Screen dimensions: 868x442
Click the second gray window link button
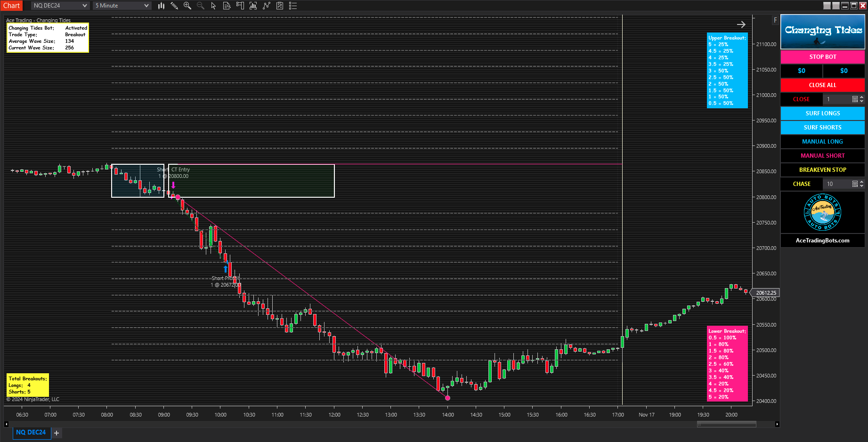click(x=836, y=6)
